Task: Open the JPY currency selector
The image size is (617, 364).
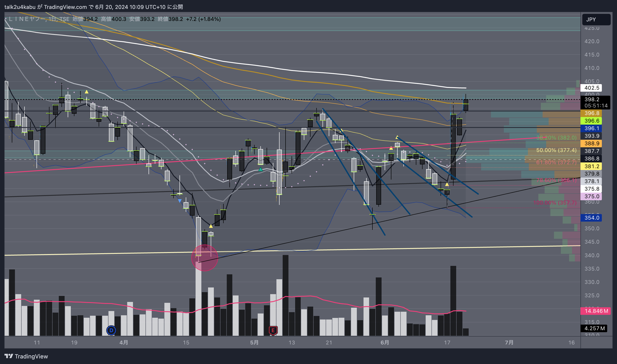Action: coord(596,19)
